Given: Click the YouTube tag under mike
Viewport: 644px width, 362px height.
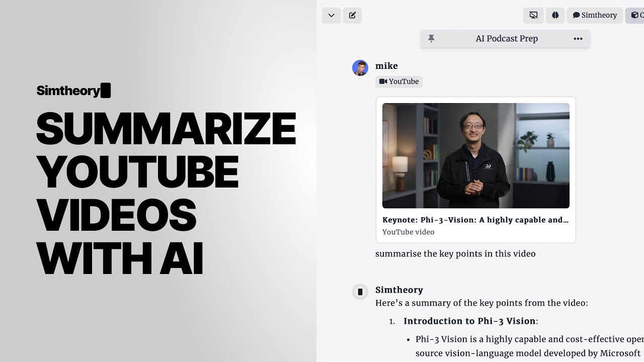Looking at the screenshot, I should (x=399, y=81).
